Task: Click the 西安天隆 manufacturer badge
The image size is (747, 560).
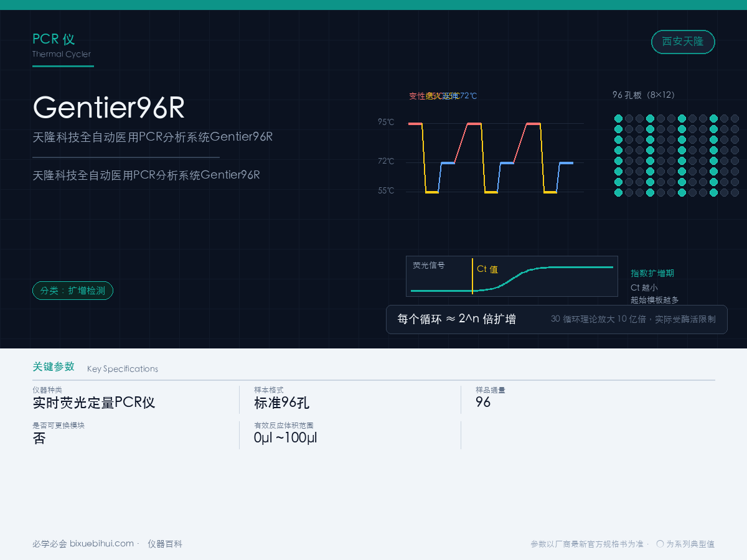Action: click(683, 42)
